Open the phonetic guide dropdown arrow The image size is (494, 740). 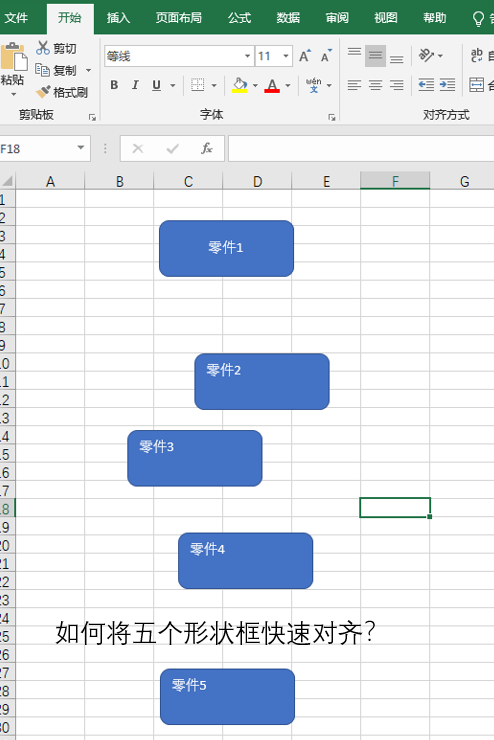329,85
